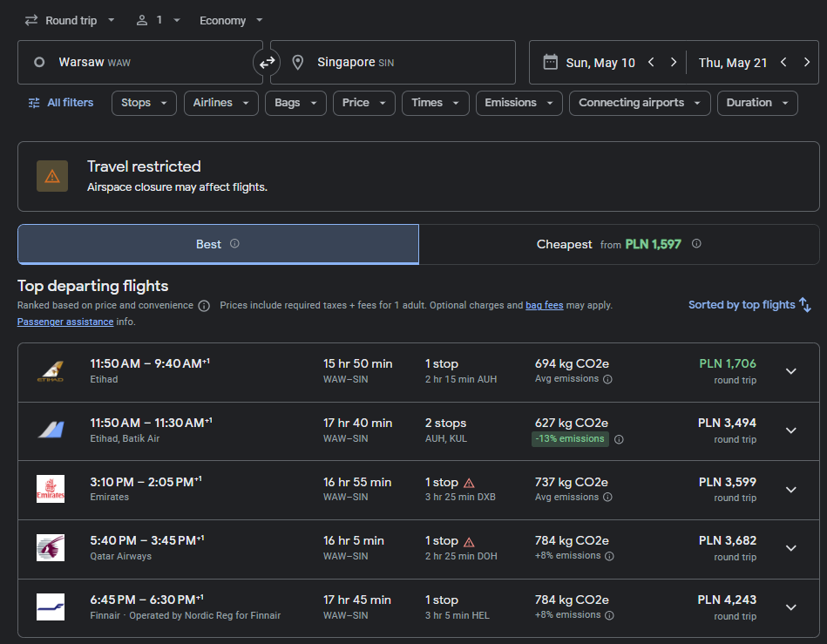The height and width of the screenshot is (644, 827).
Task: Swap origin and destination airports
Action: pyautogui.click(x=267, y=62)
